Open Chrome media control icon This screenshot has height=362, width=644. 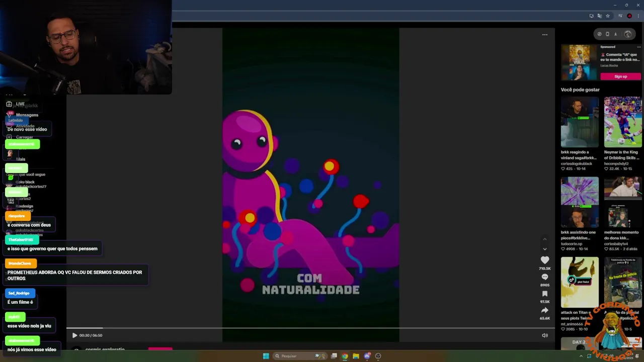621,16
